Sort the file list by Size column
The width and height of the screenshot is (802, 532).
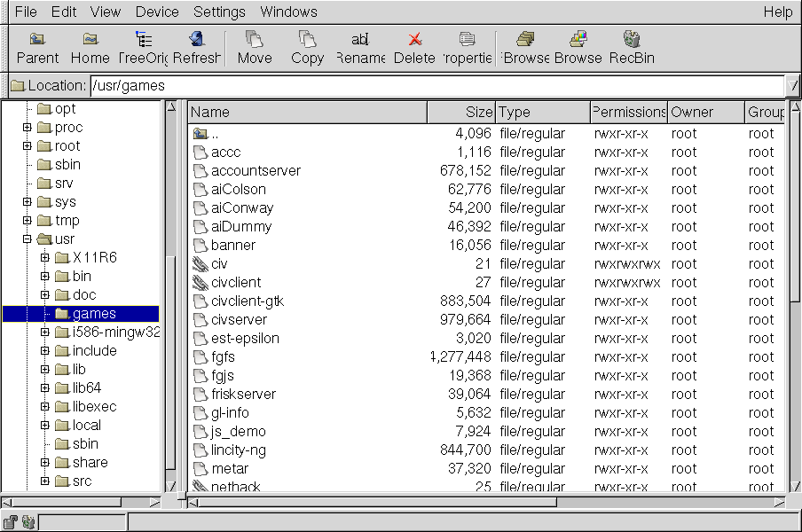pos(460,112)
